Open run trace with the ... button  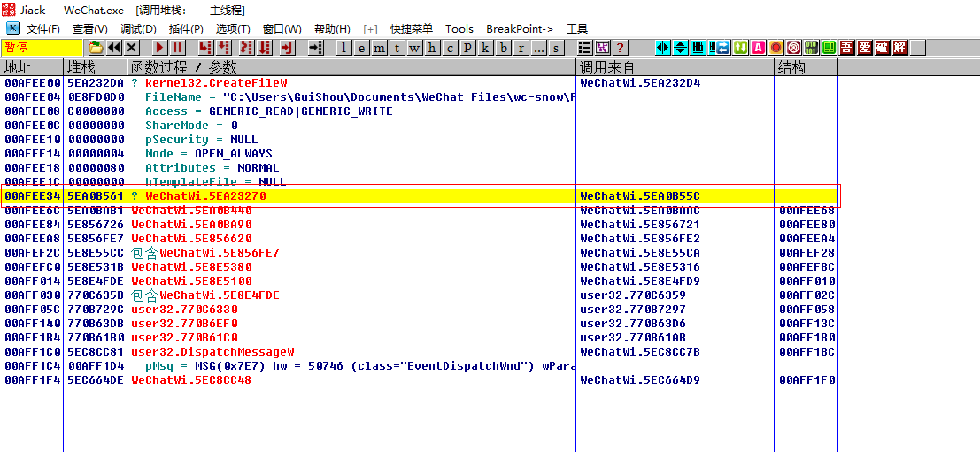[x=539, y=48]
